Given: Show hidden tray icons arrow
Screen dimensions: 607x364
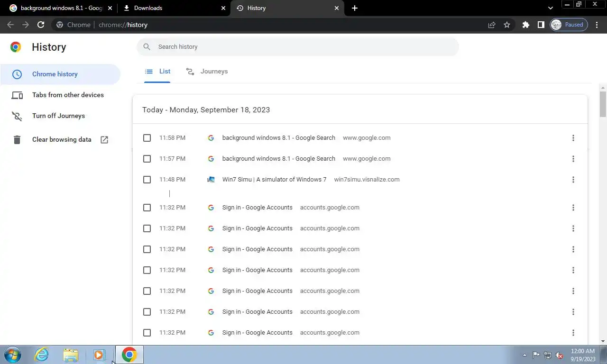Looking at the screenshot, I should click(x=524, y=355).
